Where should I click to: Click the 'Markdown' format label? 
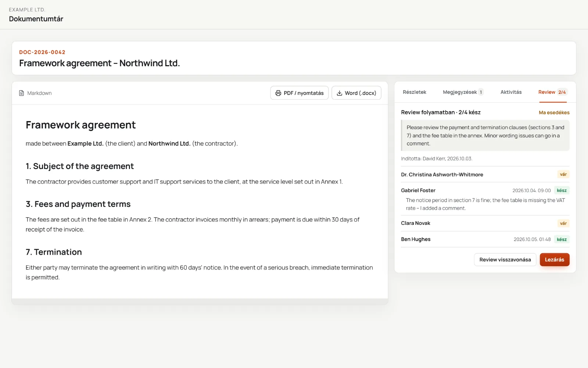coord(39,93)
